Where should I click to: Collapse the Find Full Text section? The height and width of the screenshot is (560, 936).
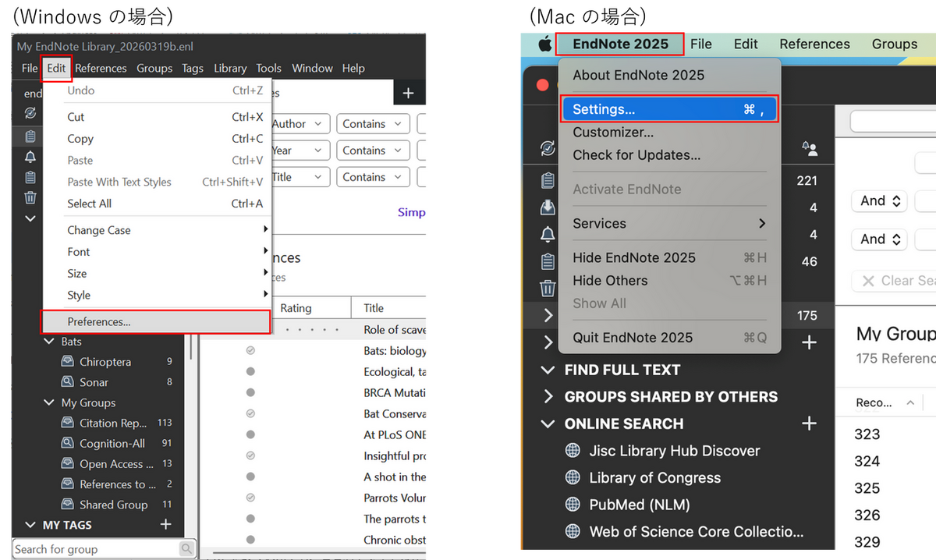coord(548,370)
